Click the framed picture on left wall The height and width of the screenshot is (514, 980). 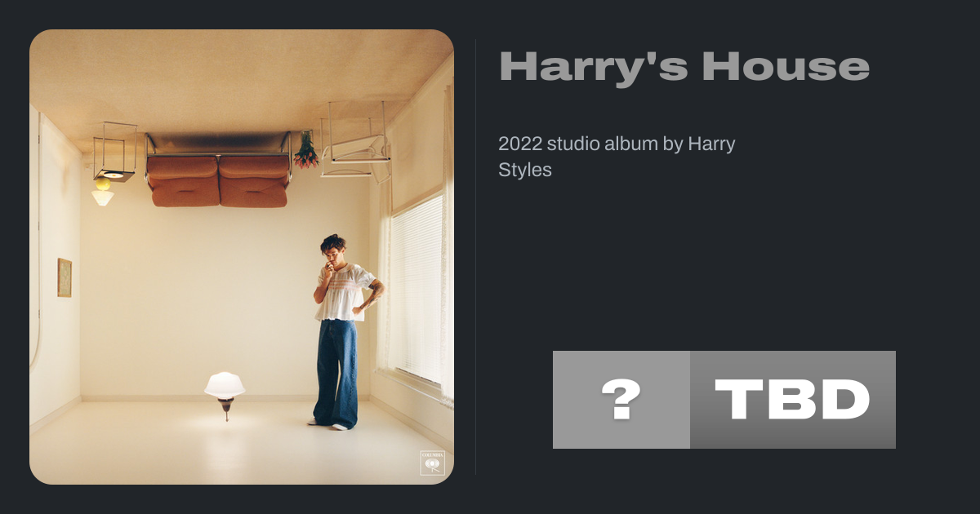(65, 277)
